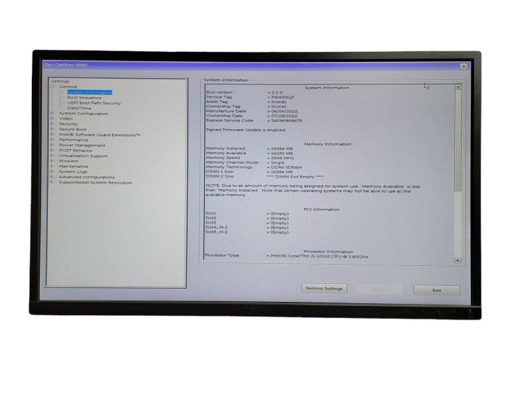Expand the Maintenance node
The height and width of the screenshot is (399, 532).
pos(53,166)
